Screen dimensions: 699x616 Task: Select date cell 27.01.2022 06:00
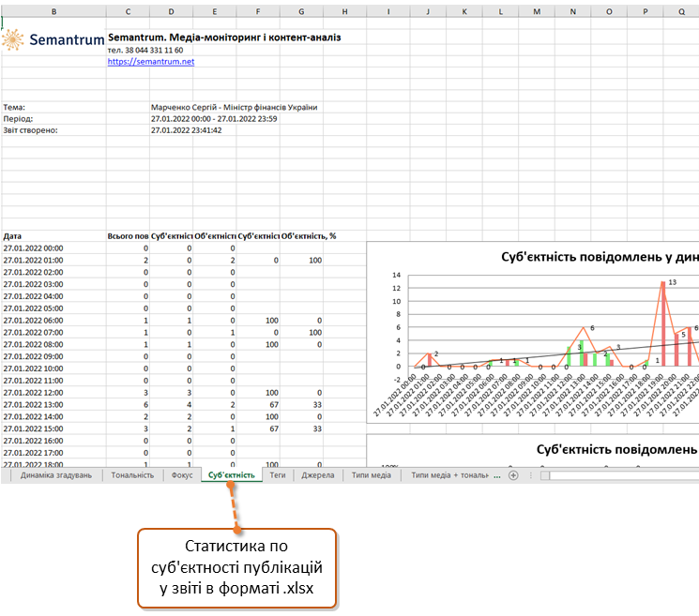(53, 321)
